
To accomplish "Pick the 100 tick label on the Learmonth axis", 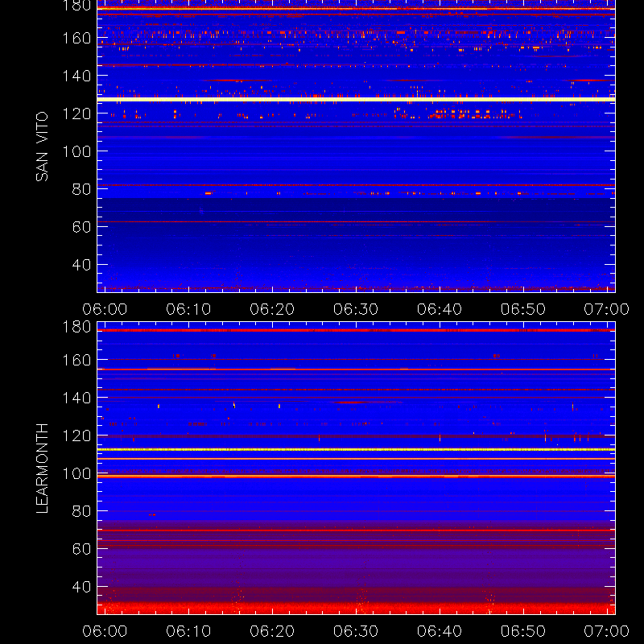I will tap(76, 473).
